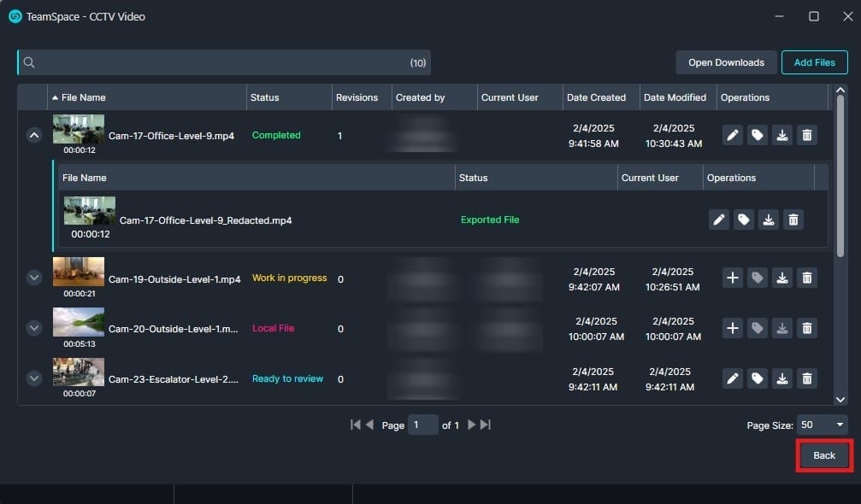Download the Cam-17-Office-Level-9_Redacted.mp4 exported file
This screenshot has width=861, height=504.
point(769,220)
